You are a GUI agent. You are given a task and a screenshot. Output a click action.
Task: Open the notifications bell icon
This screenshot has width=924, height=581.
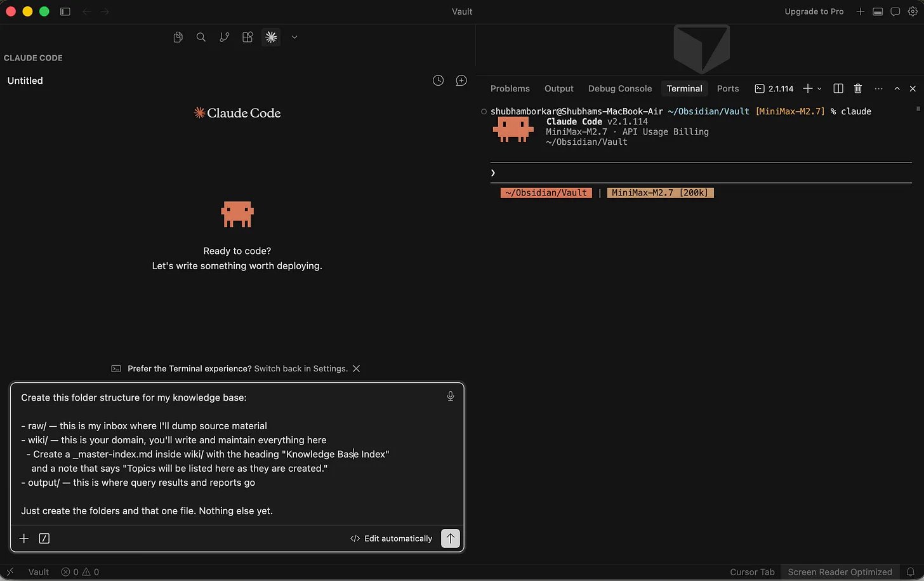(911, 572)
